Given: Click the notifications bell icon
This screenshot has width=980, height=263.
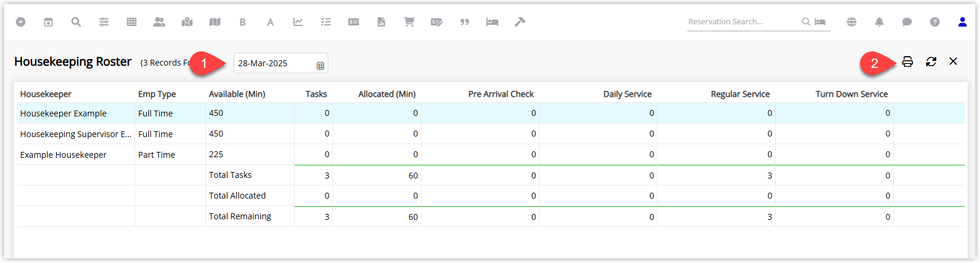Looking at the screenshot, I should pyautogui.click(x=879, y=22).
